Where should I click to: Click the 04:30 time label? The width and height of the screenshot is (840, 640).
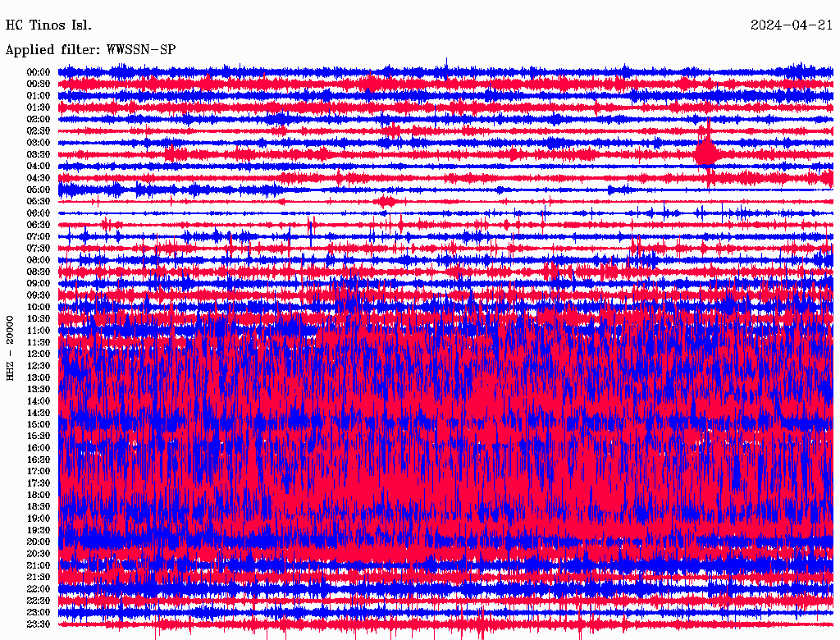coord(39,178)
